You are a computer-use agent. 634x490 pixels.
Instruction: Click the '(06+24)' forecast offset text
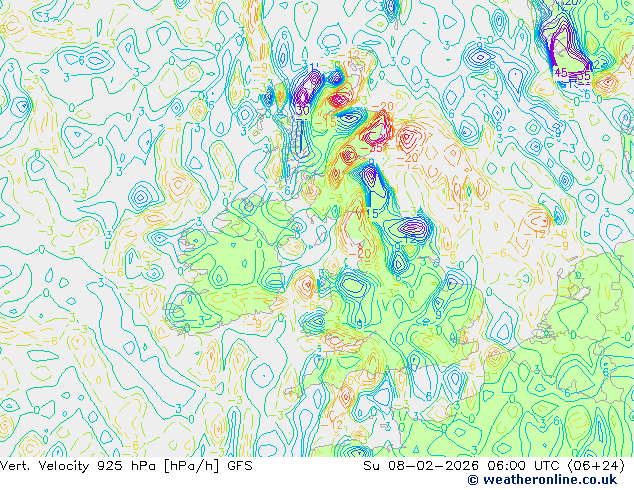596,466
